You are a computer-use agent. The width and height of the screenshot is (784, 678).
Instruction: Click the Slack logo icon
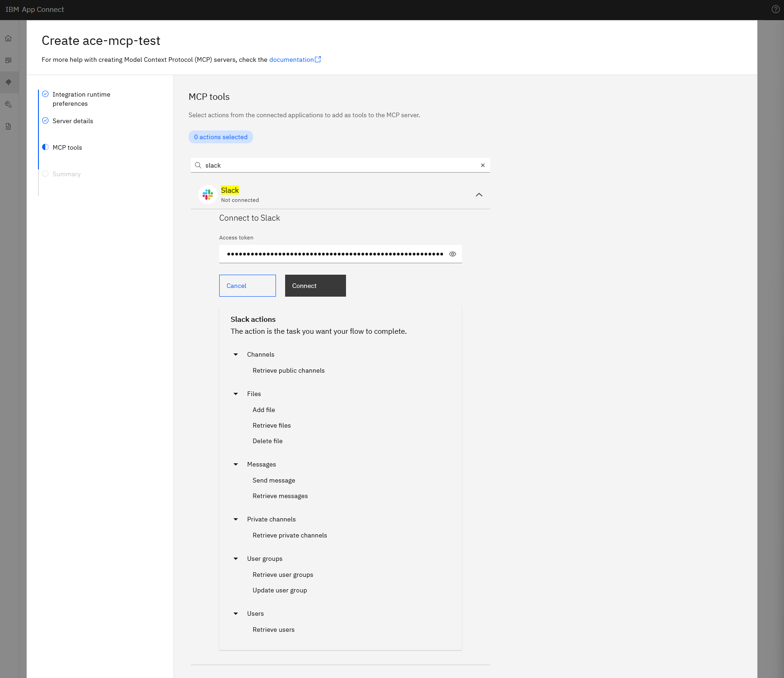(x=208, y=195)
